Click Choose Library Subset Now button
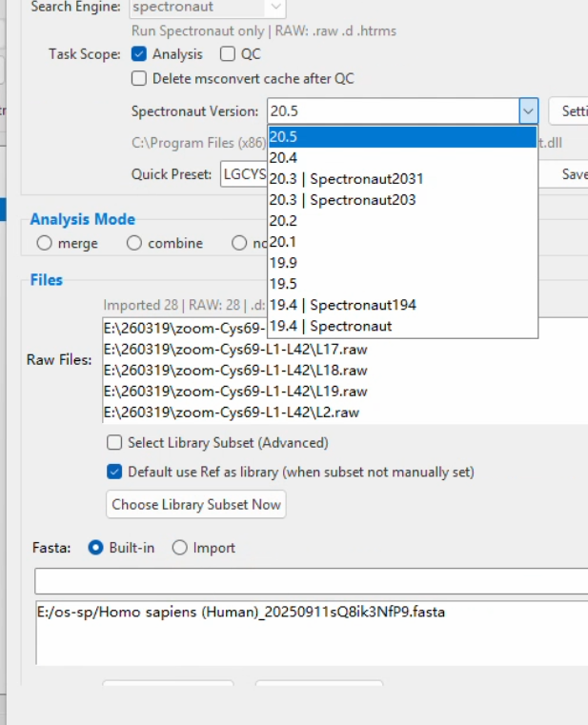The width and height of the screenshot is (588, 725). [x=196, y=504]
